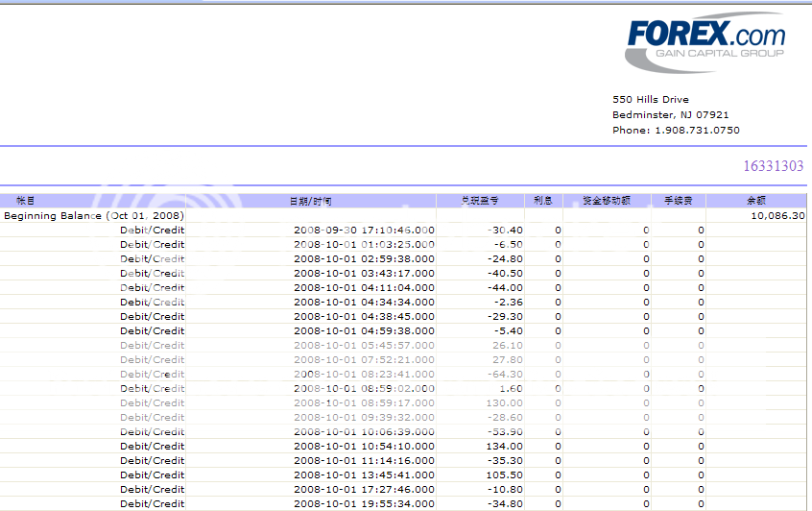Image resolution: width=812 pixels, height=511 pixels.
Task: Click the -44.00 amount cell
Action: point(505,287)
